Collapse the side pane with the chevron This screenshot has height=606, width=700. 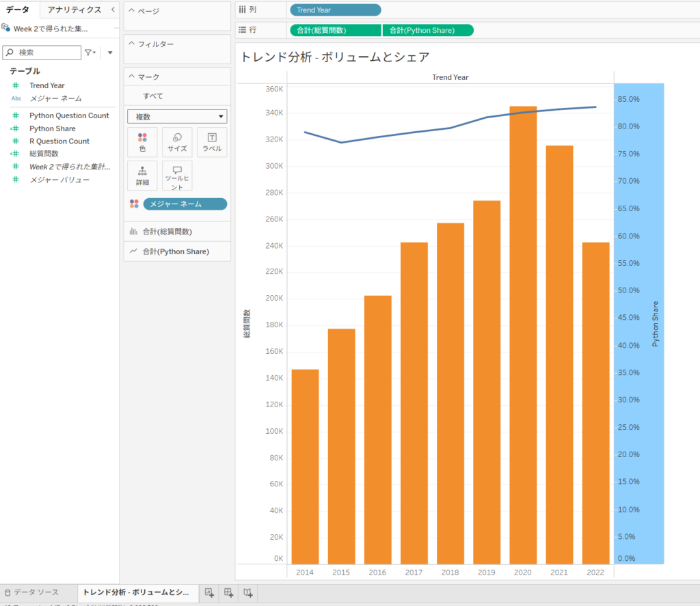[x=113, y=10]
